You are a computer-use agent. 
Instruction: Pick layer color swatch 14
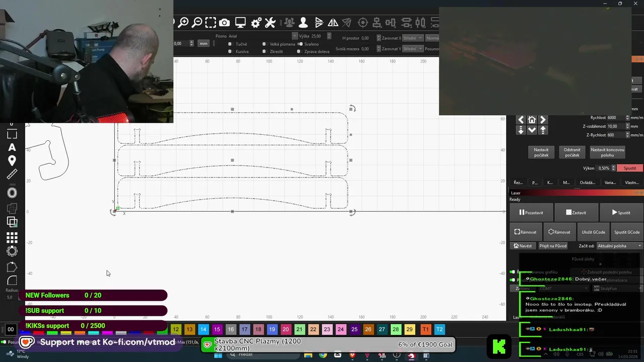click(203, 329)
